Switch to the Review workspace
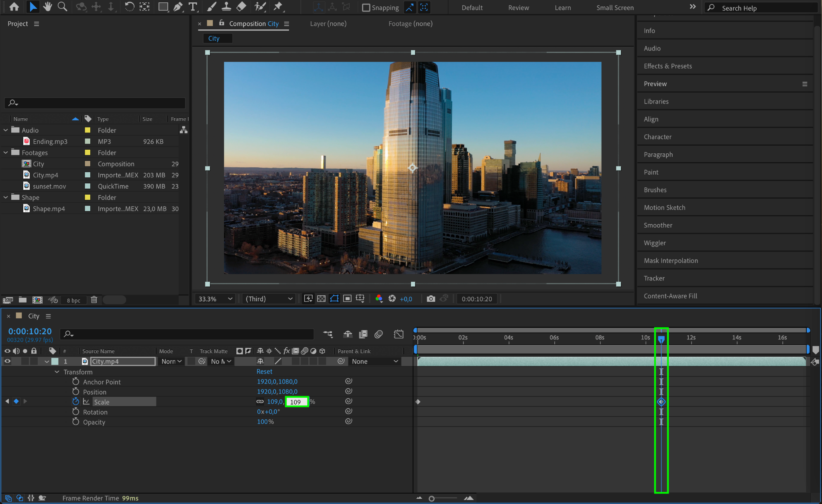 518,8
